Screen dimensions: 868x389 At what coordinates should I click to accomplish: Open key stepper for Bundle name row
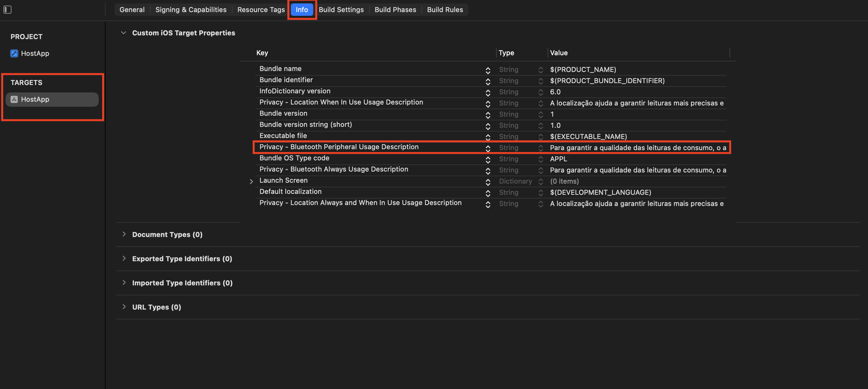[x=488, y=70]
